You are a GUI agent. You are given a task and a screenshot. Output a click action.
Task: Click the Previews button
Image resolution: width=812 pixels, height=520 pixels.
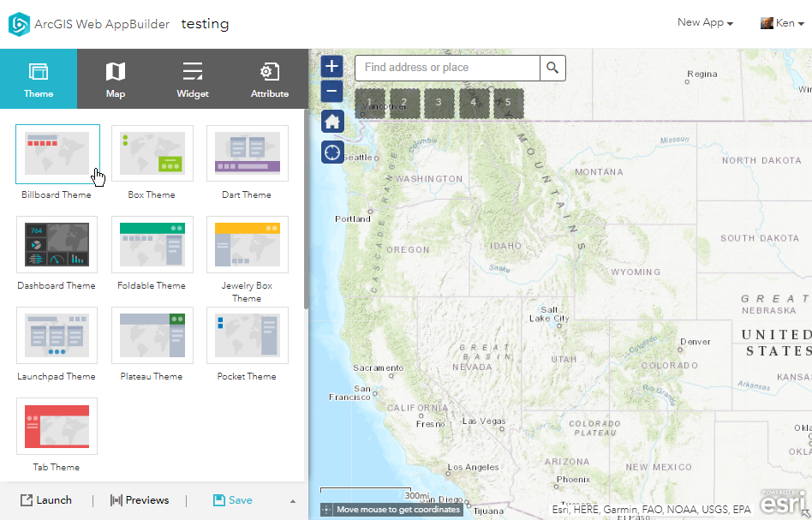click(140, 500)
